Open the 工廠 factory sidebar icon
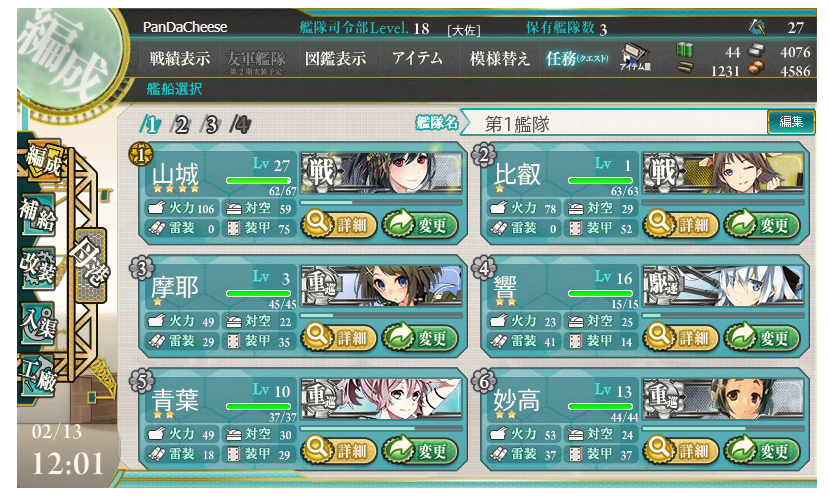Screen dimensions: 829x503 coord(38,375)
